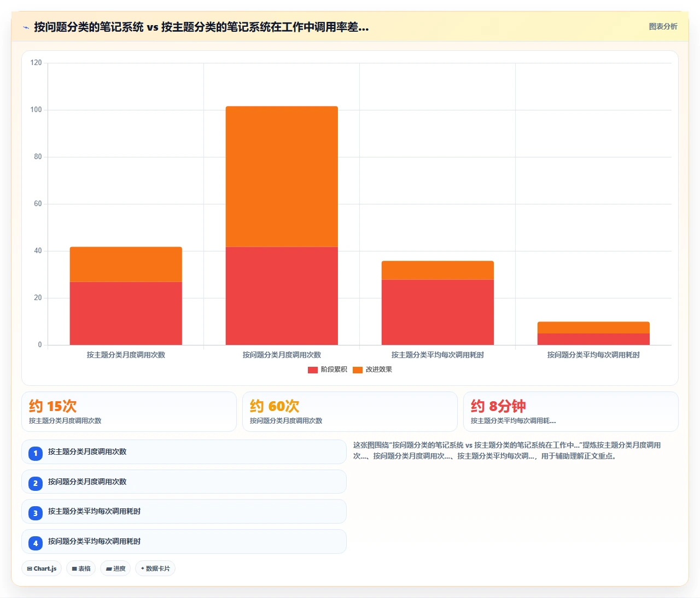Toggle the 阶段累积 legend entry
Screen dimensions: 700x598
click(328, 370)
